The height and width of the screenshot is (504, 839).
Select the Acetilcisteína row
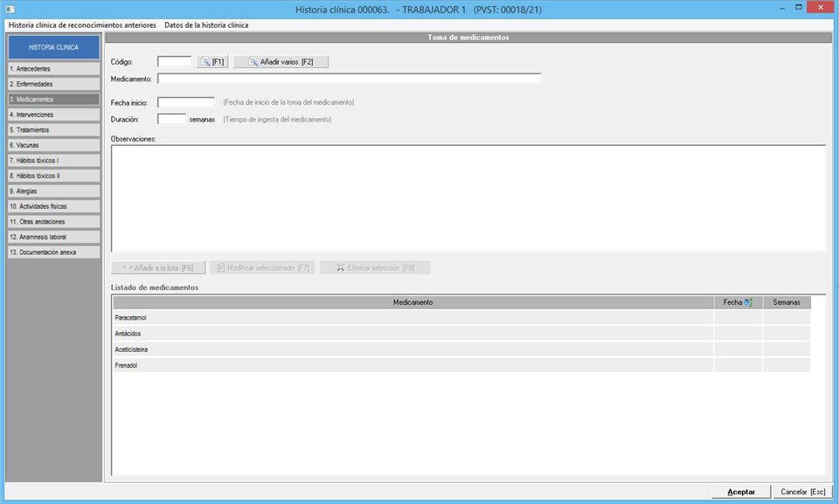click(x=461, y=349)
